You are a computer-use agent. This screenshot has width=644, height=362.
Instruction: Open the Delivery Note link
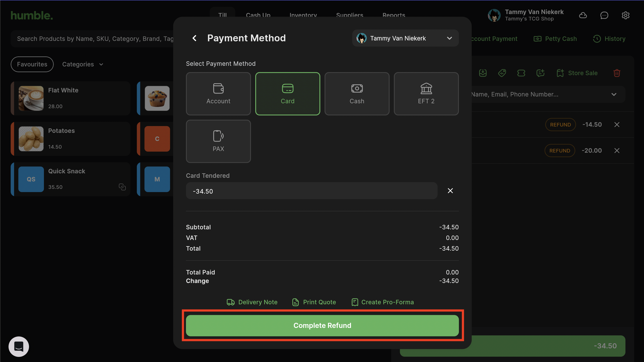point(252,302)
